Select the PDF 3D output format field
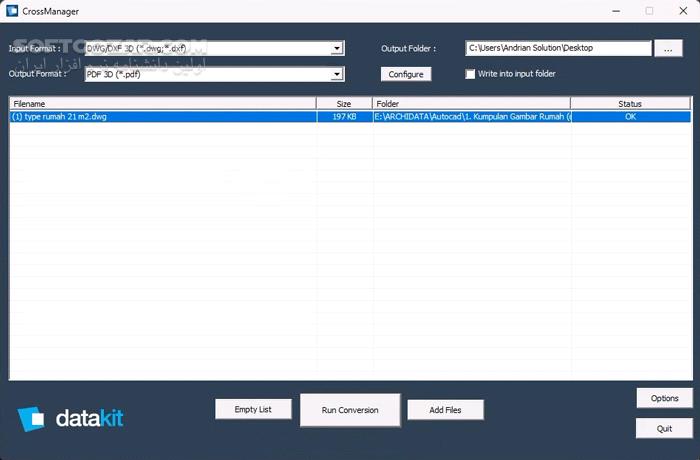The image size is (700, 460). (x=214, y=74)
